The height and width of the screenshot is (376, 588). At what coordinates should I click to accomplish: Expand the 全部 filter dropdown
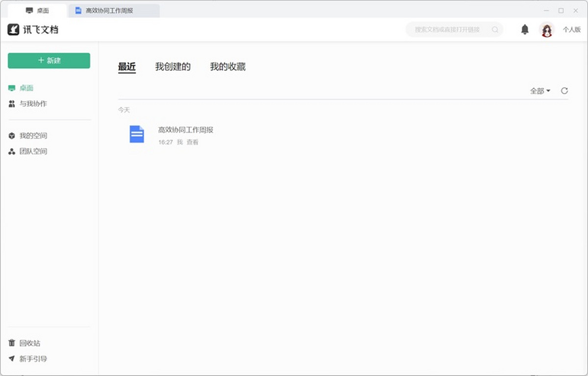tap(540, 91)
